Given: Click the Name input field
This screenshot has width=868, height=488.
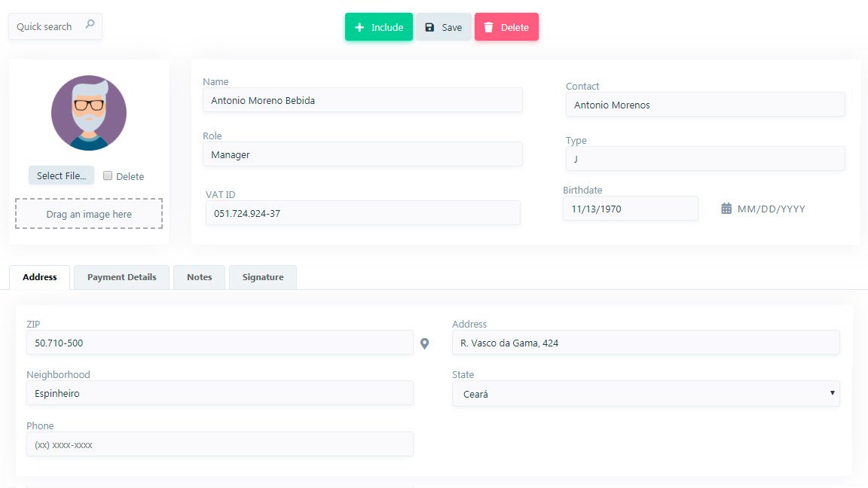Looking at the screenshot, I should (362, 100).
